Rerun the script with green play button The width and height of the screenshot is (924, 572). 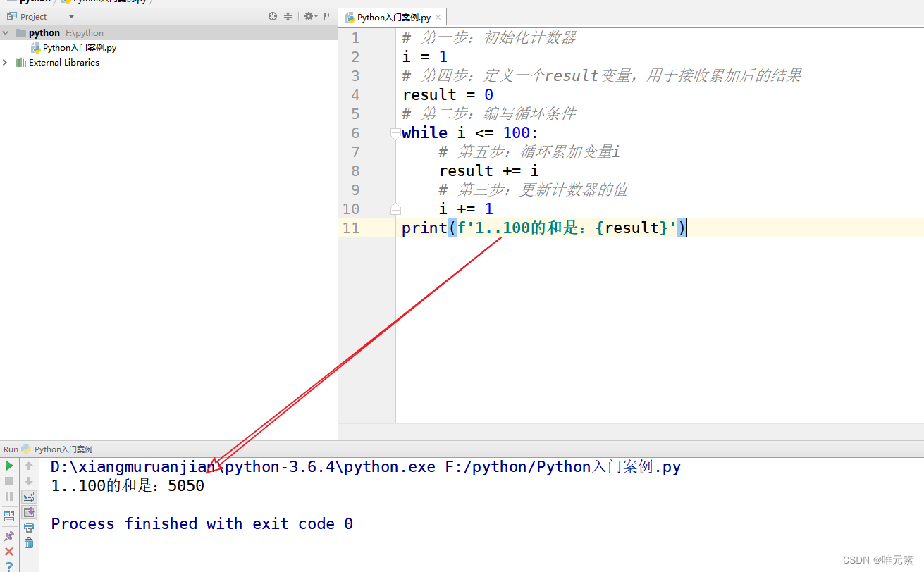pos(9,466)
